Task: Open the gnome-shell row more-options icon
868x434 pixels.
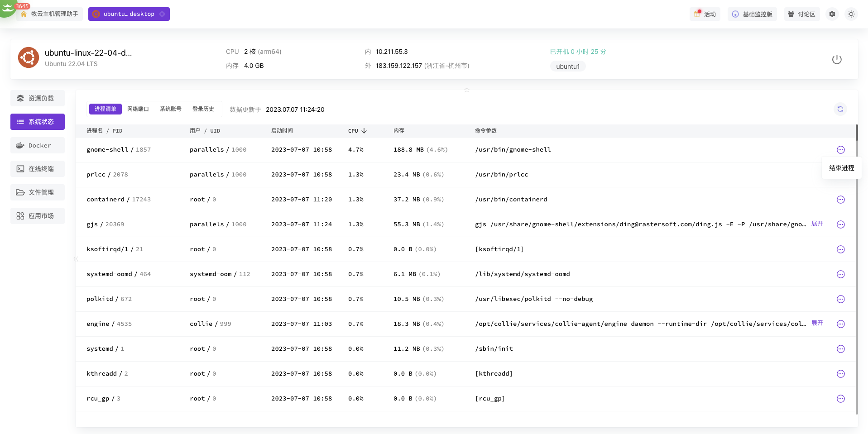Action: 840,150
